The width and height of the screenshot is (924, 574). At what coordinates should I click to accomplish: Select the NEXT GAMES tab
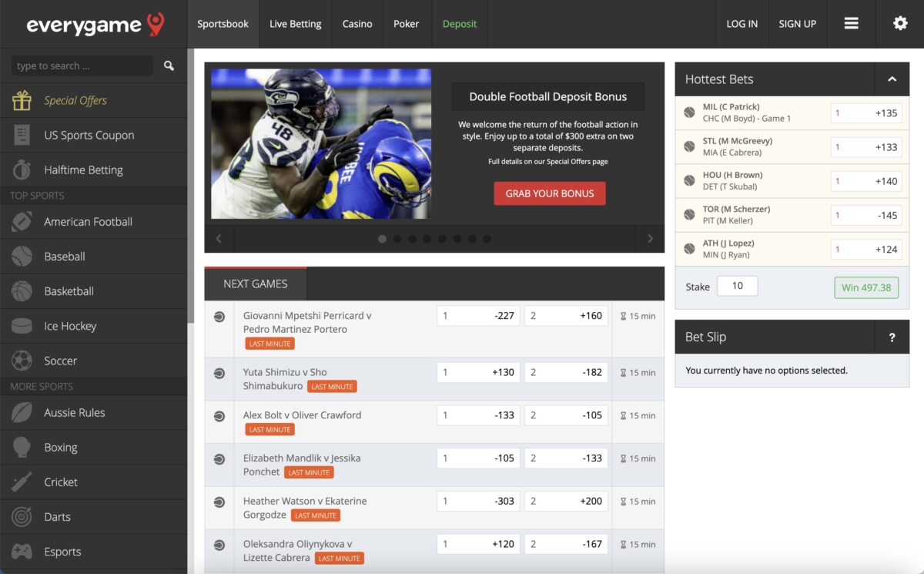(256, 284)
